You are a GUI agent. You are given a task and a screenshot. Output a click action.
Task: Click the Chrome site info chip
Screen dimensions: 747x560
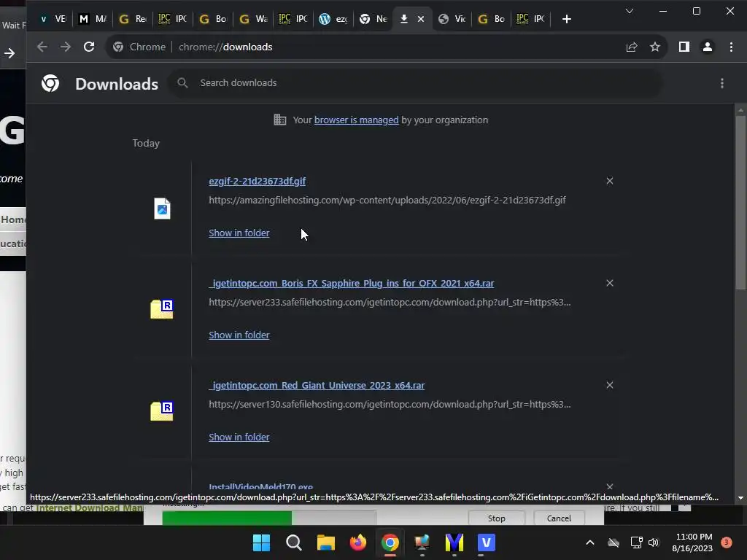[x=139, y=47]
